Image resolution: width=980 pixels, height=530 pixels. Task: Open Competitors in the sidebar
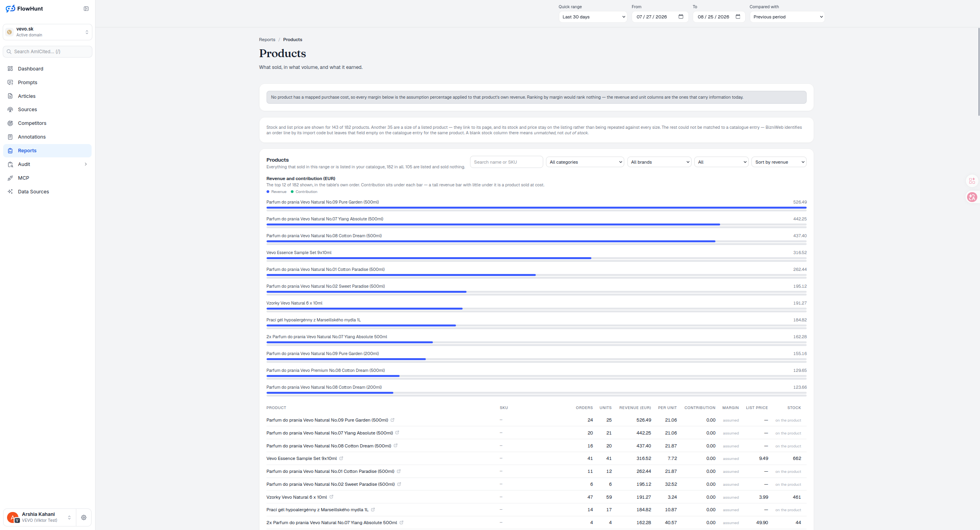[x=47, y=123]
